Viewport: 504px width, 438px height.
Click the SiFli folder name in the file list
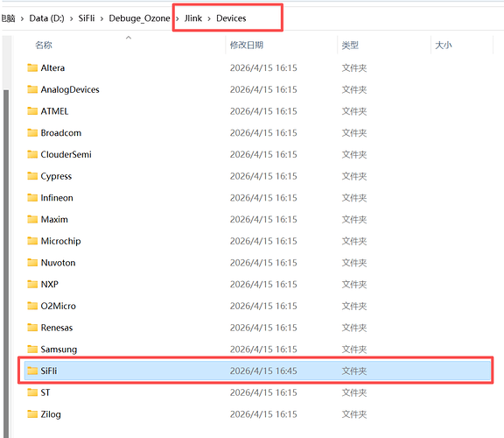(49, 371)
